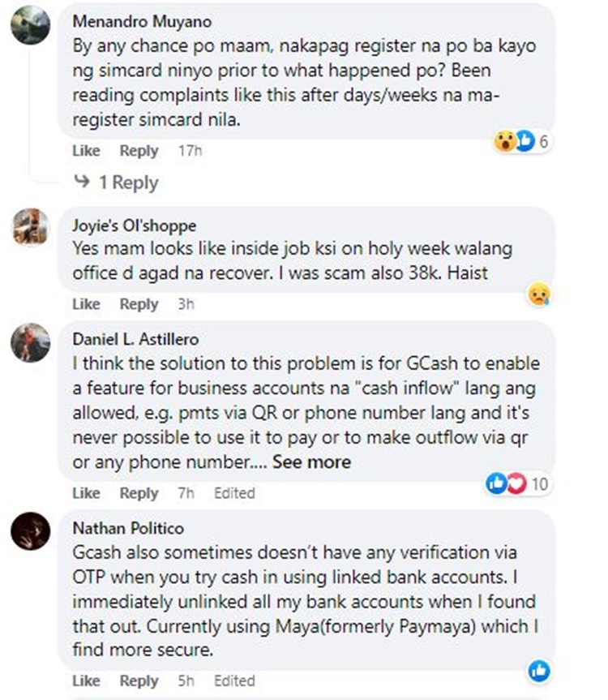Viewport: 608px width, 700px height.
Task: Click sad reaction on Joyie's comment
Action: (537, 293)
